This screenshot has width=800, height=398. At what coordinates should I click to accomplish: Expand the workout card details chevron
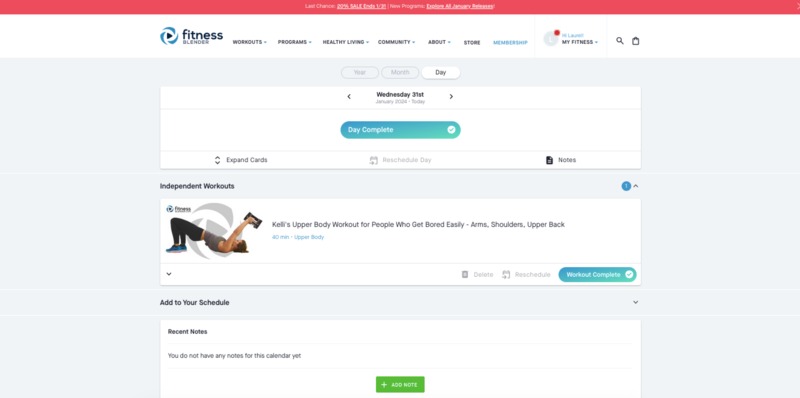click(169, 274)
